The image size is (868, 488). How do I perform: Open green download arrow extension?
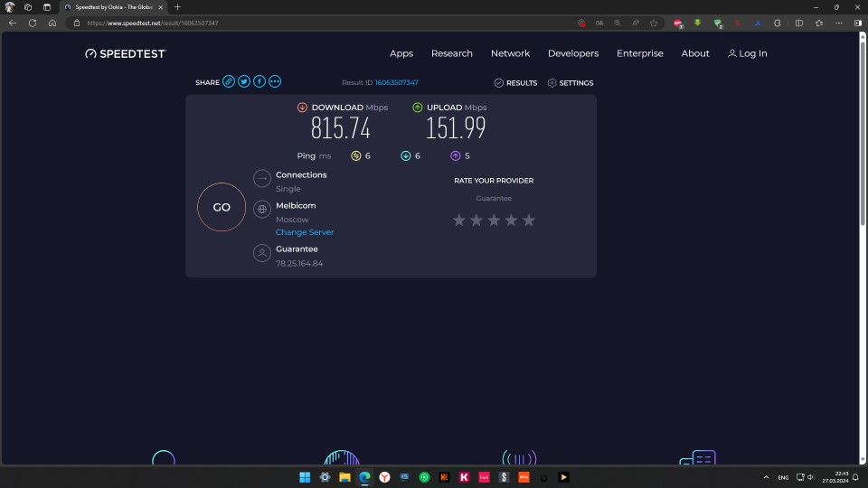697,23
